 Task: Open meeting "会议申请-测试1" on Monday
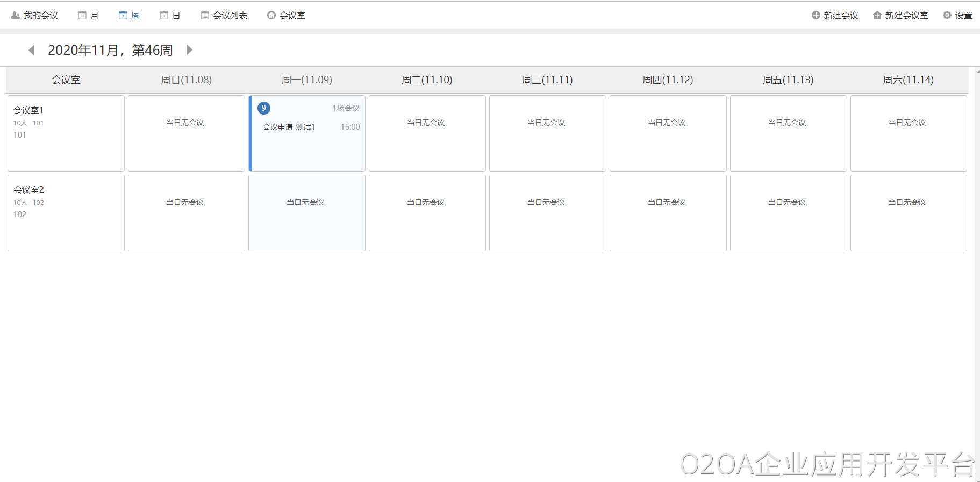289,127
